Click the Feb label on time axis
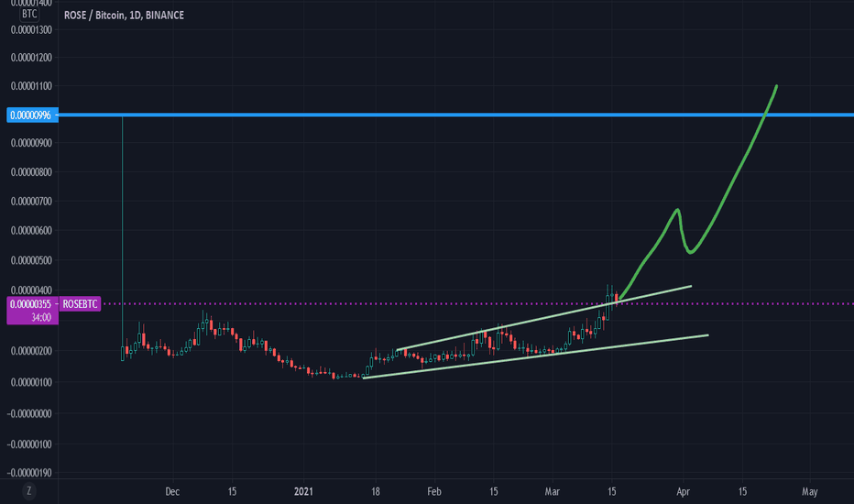Viewport: 854px width, 504px height. pyautogui.click(x=434, y=491)
